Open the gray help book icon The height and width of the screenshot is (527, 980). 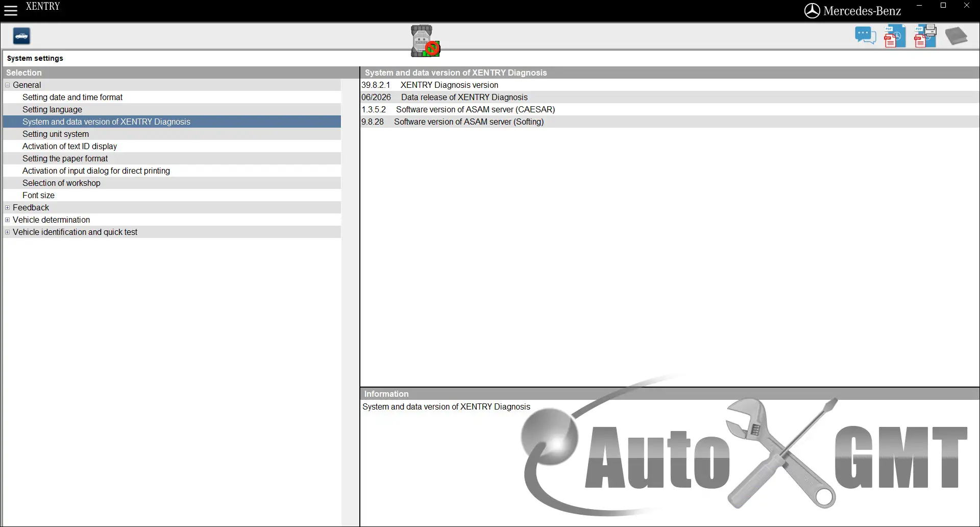pos(956,36)
